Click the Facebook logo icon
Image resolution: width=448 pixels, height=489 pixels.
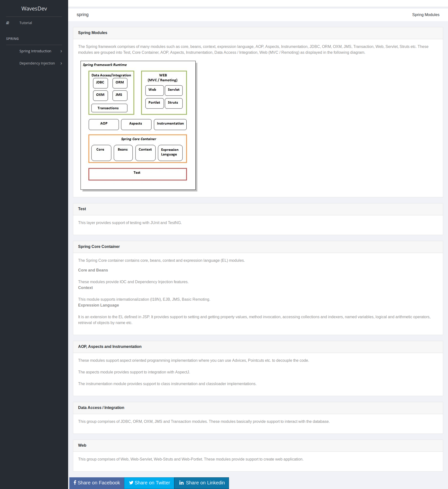(75, 482)
